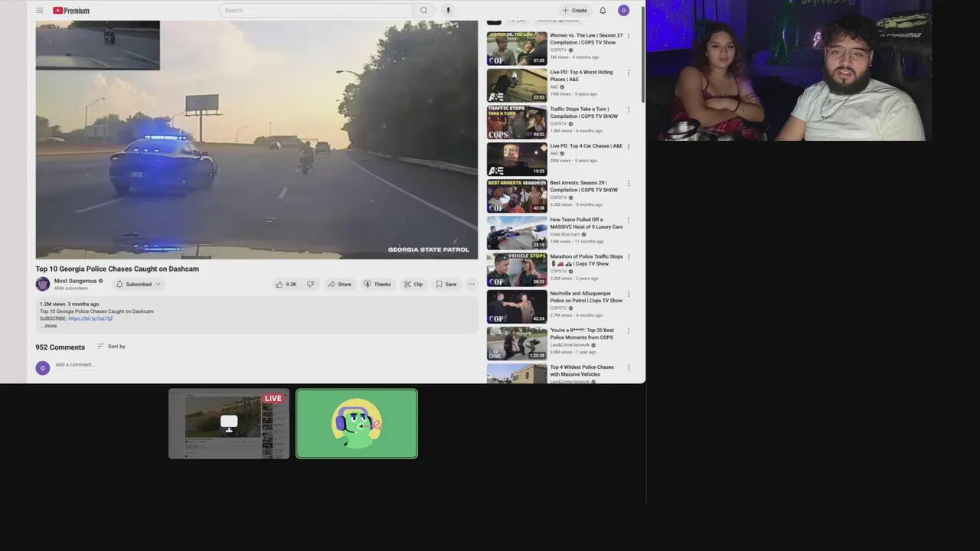Open Top 4 Wildest Police Chases title
The width and height of the screenshot is (980, 551).
(x=582, y=370)
